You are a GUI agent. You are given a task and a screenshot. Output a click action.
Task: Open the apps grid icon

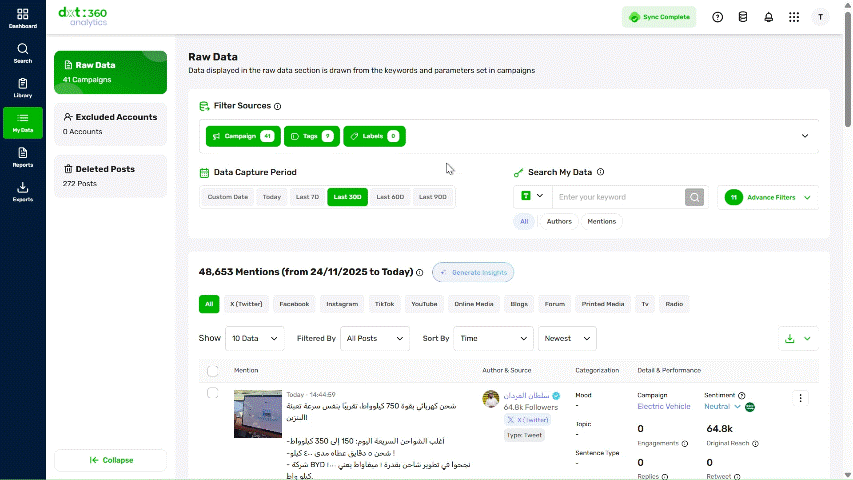[x=794, y=17]
